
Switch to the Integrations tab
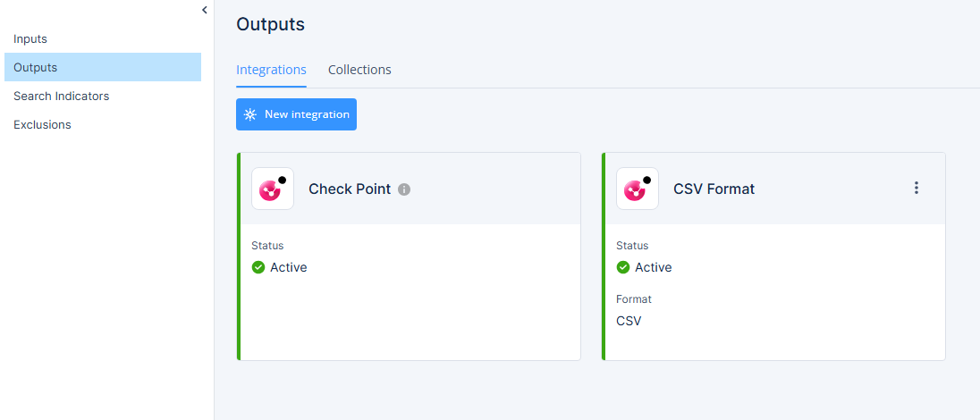[x=271, y=70]
